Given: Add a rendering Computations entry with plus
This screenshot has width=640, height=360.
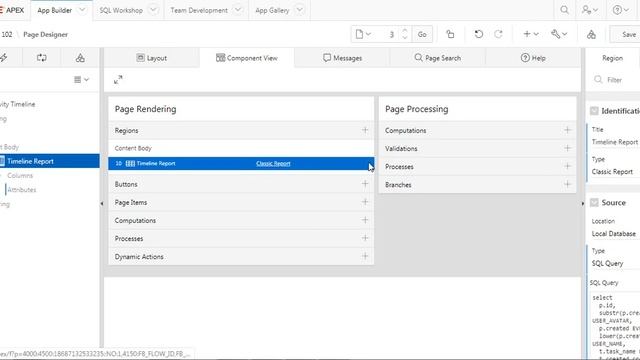Looking at the screenshot, I should (365, 220).
